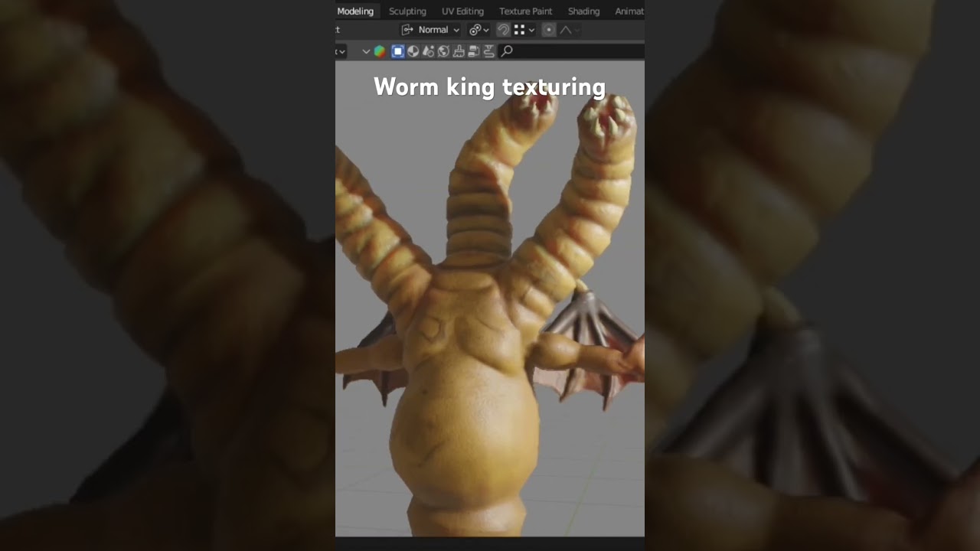Toggle the snapping magnet
This screenshot has height=551, width=980.
point(503,30)
